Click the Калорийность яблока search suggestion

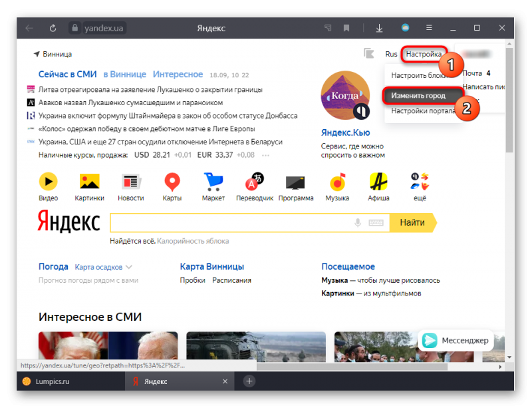coord(193,241)
